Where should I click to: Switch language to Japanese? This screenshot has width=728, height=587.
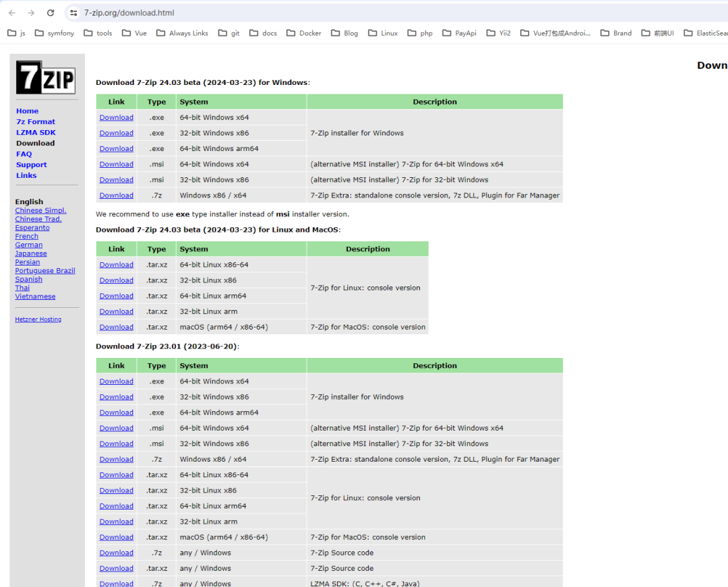[x=30, y=253]
